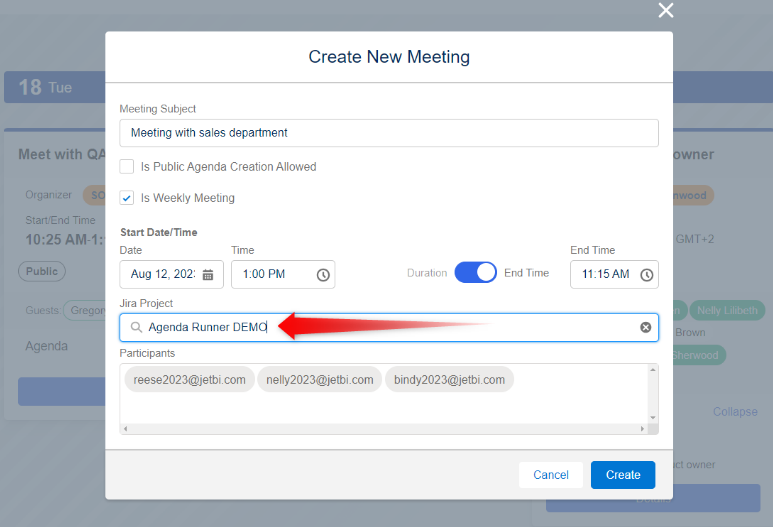
Task: Click the Participants scrollbar up arrow
Action: coord(653,370)
